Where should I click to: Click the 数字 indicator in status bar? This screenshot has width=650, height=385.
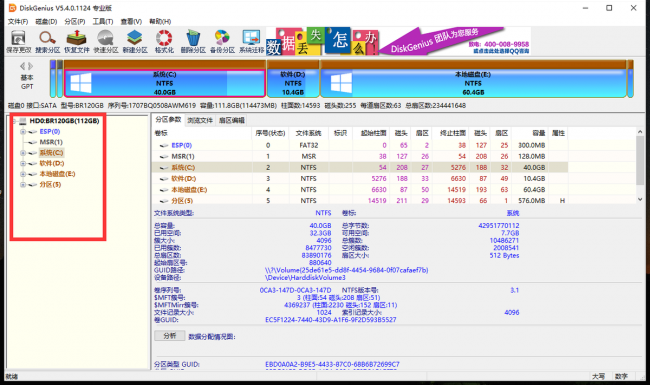point(621,377)
